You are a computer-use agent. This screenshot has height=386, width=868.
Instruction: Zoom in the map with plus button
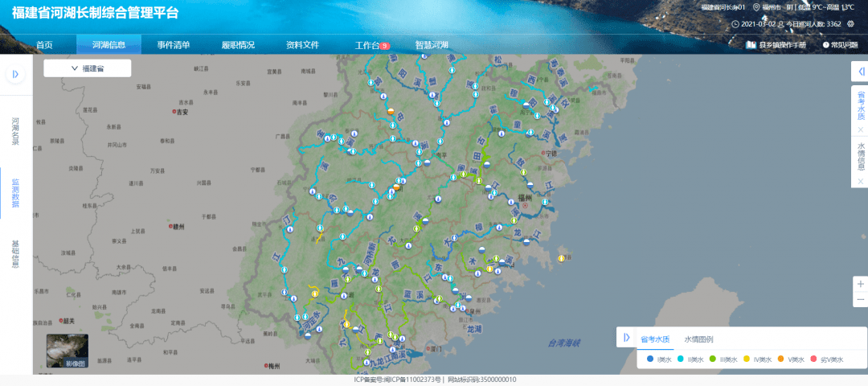861,284
